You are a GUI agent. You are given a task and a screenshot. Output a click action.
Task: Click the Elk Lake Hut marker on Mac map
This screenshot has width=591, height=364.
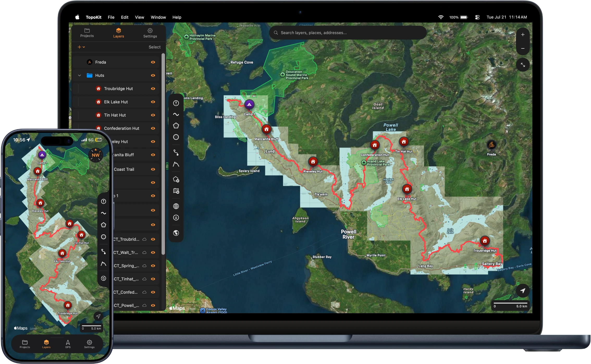(x=407, y=189)
